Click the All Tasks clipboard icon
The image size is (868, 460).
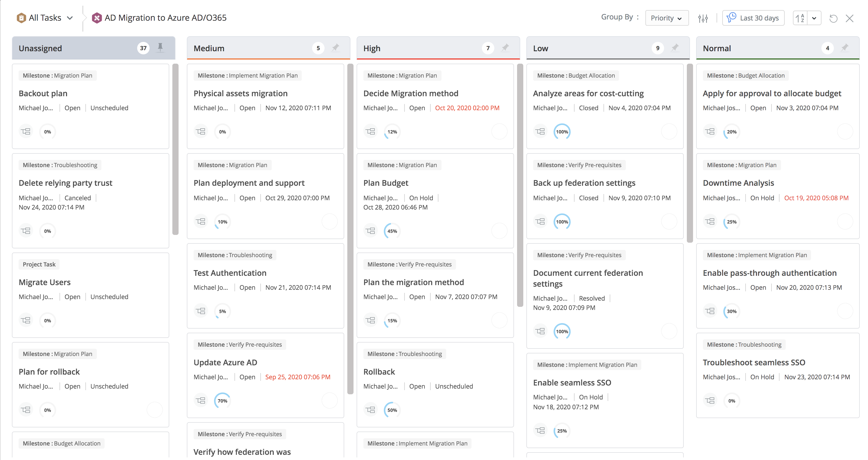[x=21, y=18]
